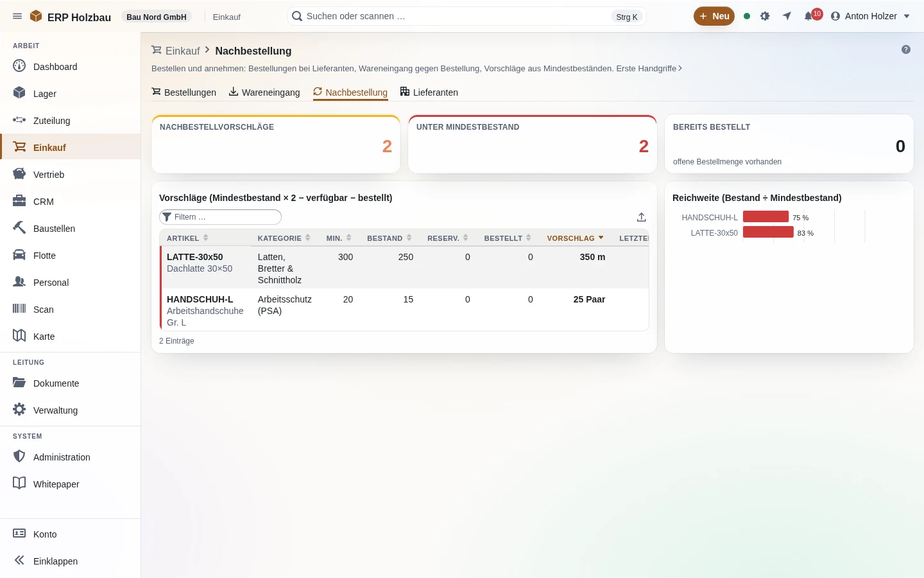The width and height of the screenshot is (924, 578).
Task: Open Dashboard in sidebar
Action: pyautogui.click(x=71, y=66)
